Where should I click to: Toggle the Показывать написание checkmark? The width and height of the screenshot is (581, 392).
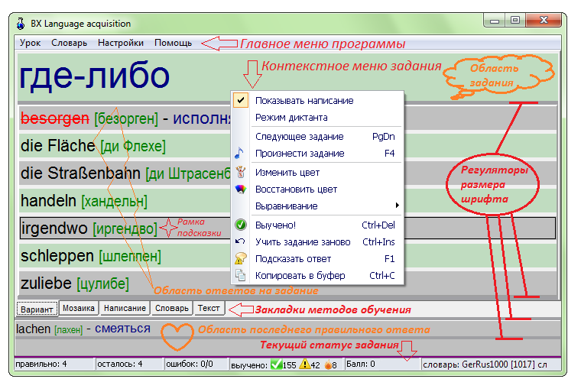click(x=241, y=100)
